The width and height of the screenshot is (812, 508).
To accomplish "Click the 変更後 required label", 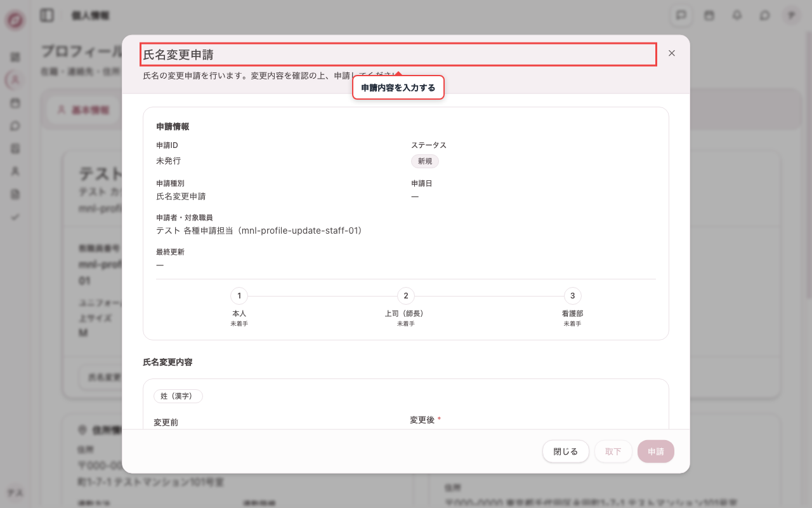I will [x=425, y=420].
